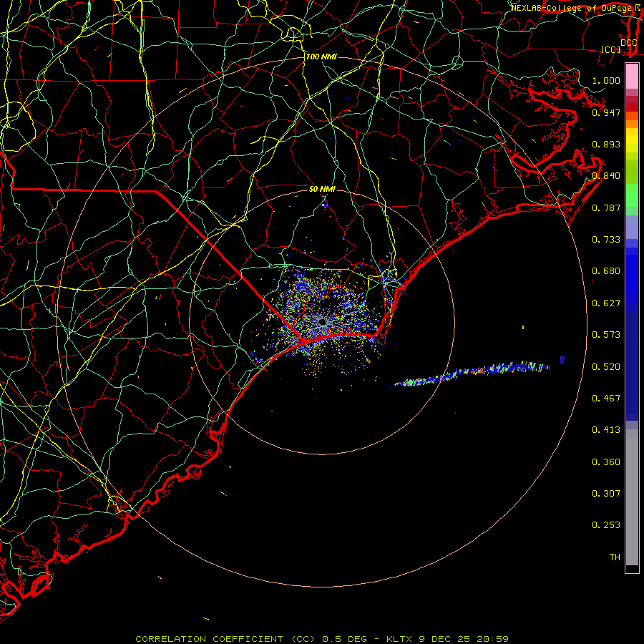Select the 0.413 scale value
The width and height of the screenshot is (644, 644).
click(606, 429)
